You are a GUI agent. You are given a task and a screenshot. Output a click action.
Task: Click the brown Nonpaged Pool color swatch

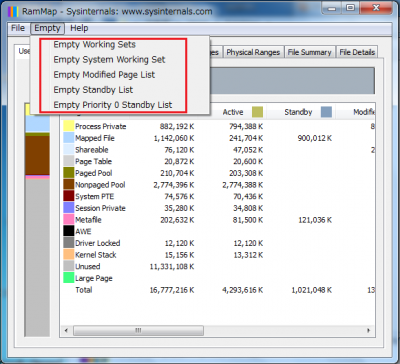tap(68, 184)
